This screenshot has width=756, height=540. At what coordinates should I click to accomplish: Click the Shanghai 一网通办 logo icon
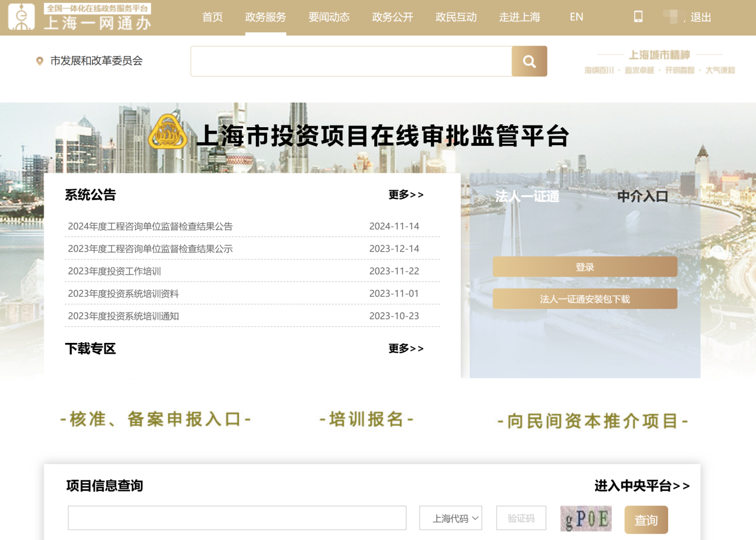(x=22, y=17)
